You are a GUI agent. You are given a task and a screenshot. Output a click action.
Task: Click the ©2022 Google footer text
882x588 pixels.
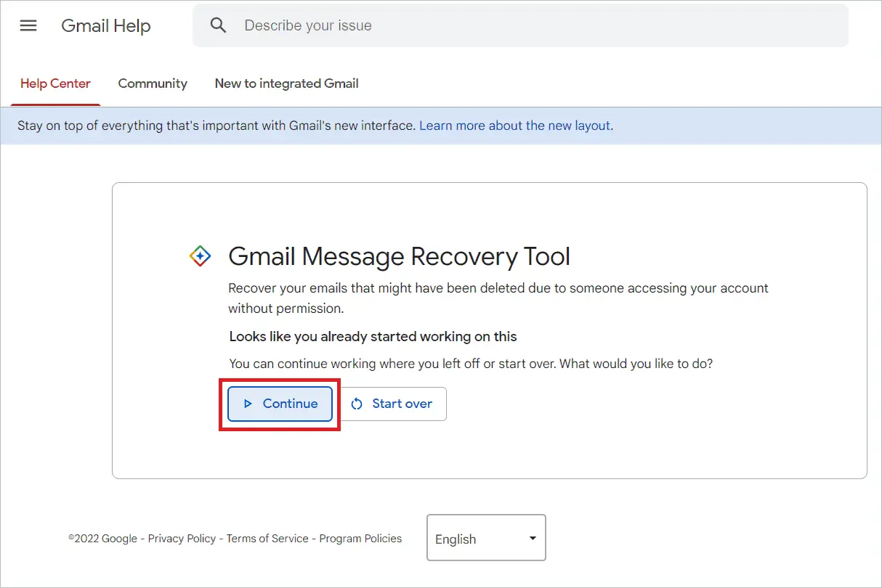(x=103, y=539)
